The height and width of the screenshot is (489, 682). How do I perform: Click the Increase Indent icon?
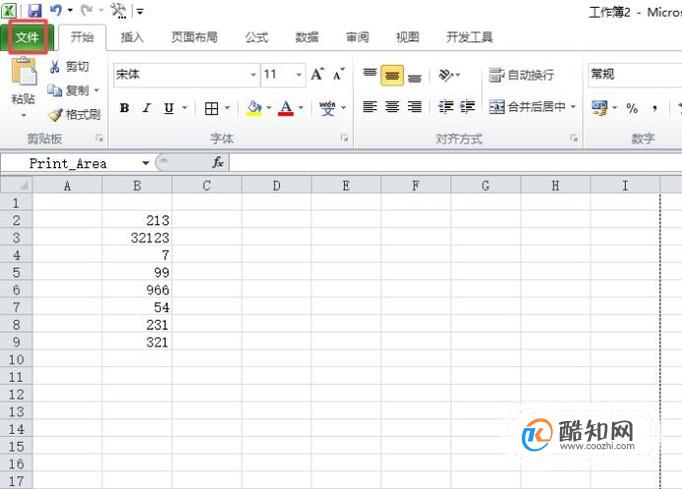pyautogui.click(x=467, y=107)
